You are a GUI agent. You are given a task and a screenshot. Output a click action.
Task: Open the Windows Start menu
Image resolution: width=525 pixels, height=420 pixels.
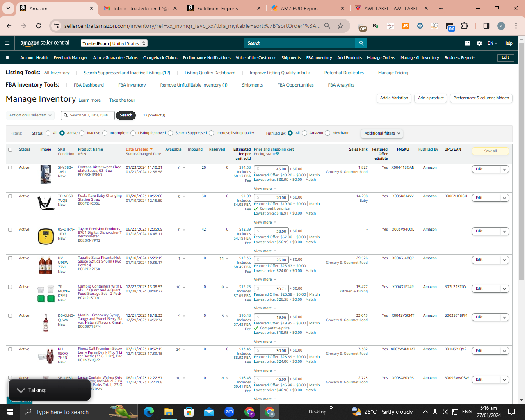coord(10,412)
